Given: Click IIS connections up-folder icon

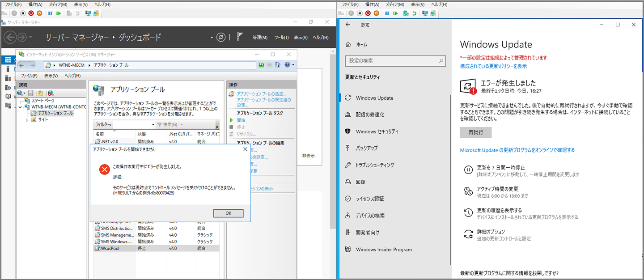Looking at the screenshot, I should coord(40,93).
